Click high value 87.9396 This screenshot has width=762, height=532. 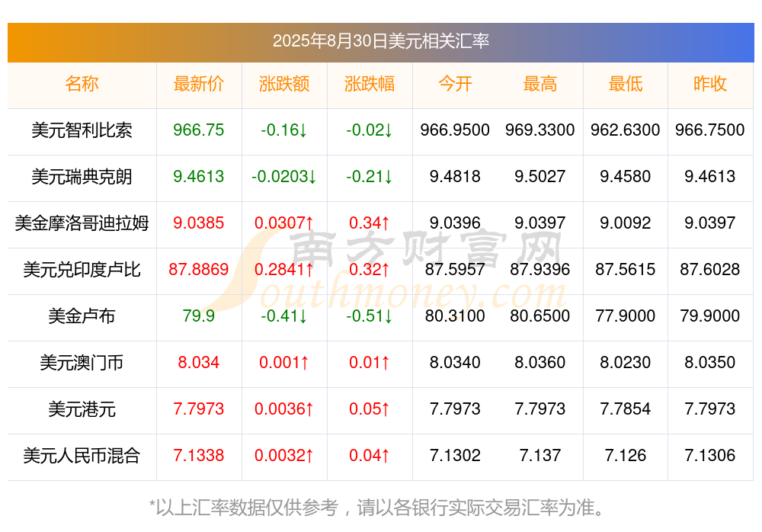pyautogui.click(x=540, y=269)
